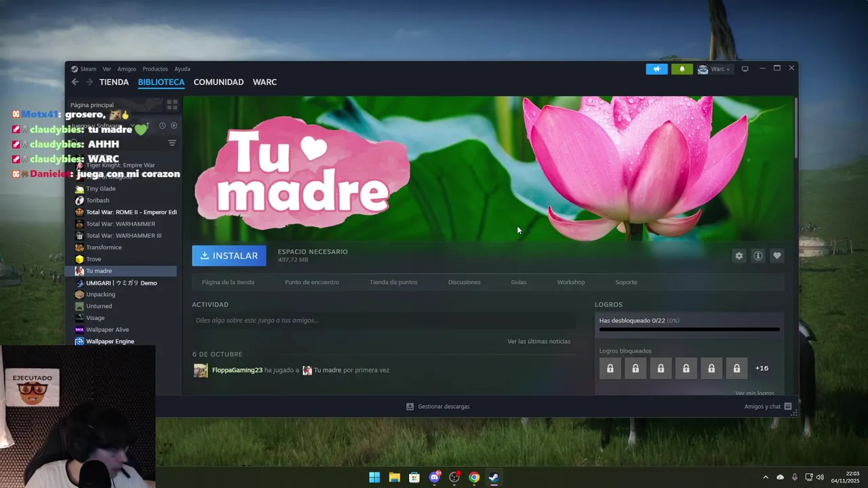
Task: Open Discusiones link
Action: pyautogui.click(x=465, y=282)
